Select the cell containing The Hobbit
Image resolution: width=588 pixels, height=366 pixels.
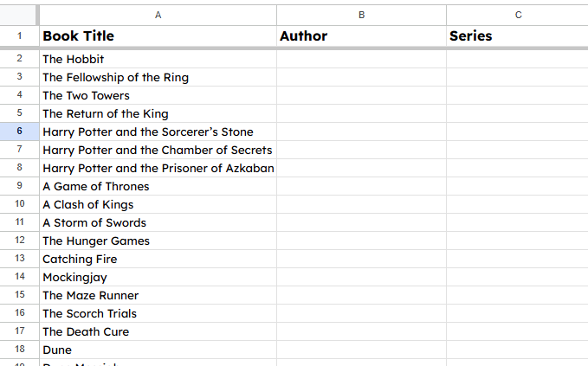(x=158, y=59)
